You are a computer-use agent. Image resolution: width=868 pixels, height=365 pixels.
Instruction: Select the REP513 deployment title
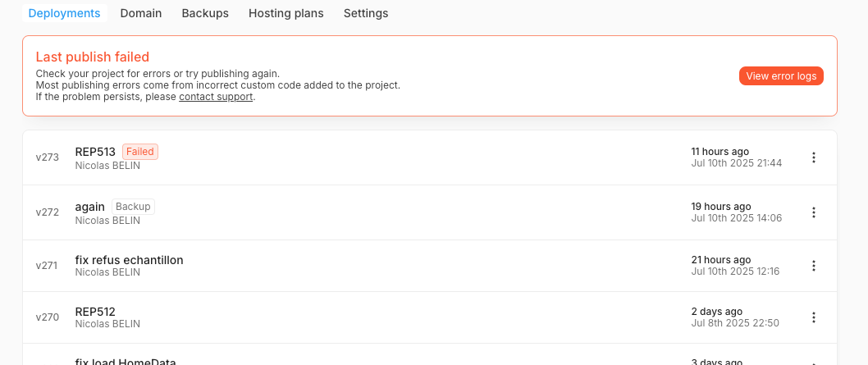point(95,152)
